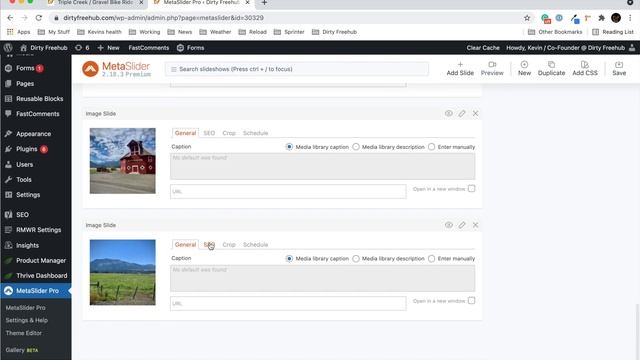The height and width of the screenshot is (360, 640).
Task: Open the Schedule tab on mountain slide
Action: (256, 244)
